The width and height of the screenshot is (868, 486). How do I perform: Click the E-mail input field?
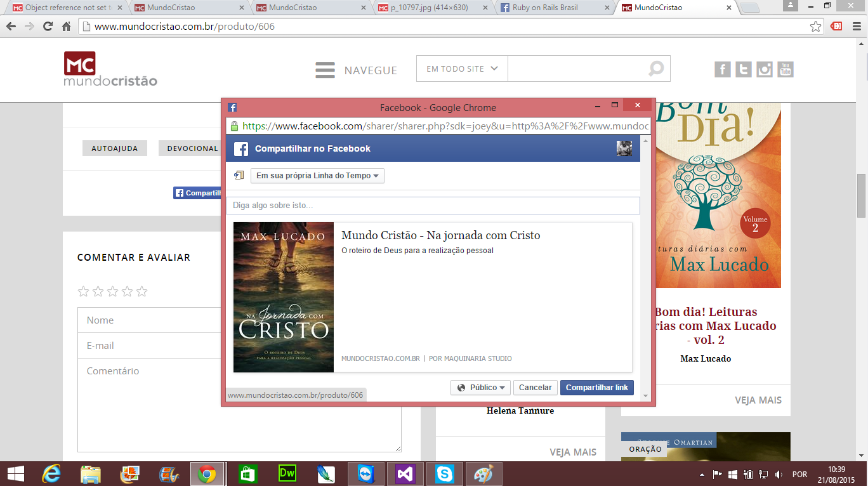(150, 346)
